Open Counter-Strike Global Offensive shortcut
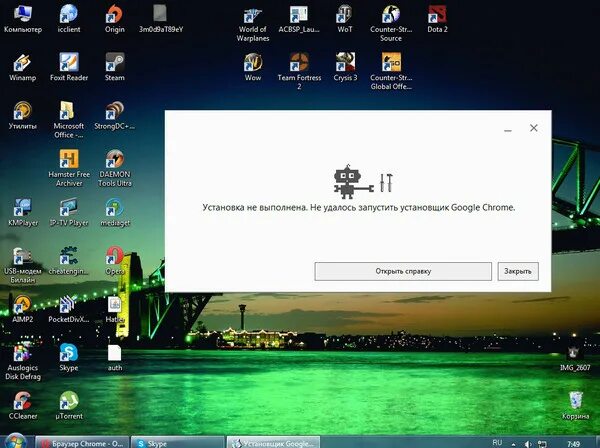The width and height of the screenshot is (600, 448). click(x=391, y=72)
